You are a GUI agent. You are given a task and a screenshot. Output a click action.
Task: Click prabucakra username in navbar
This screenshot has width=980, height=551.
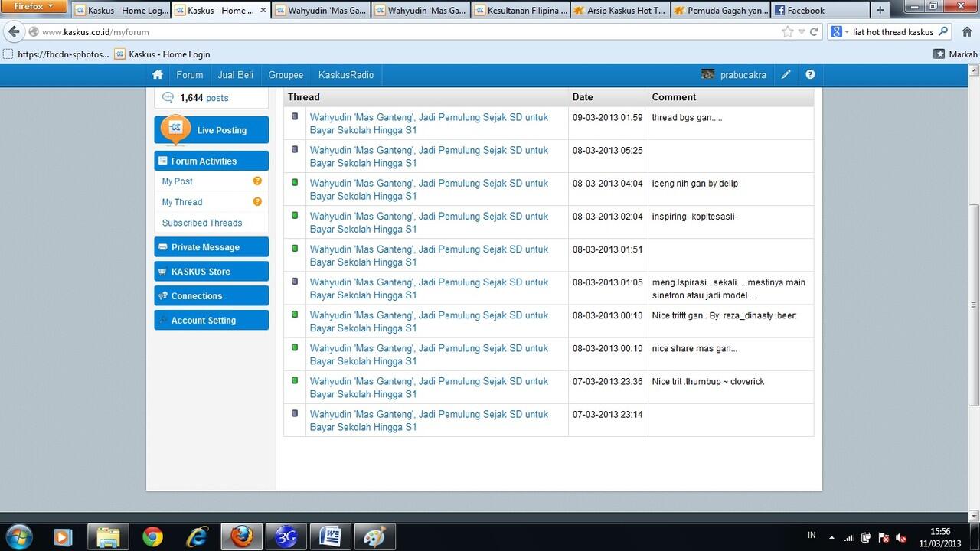click(743, 75)
